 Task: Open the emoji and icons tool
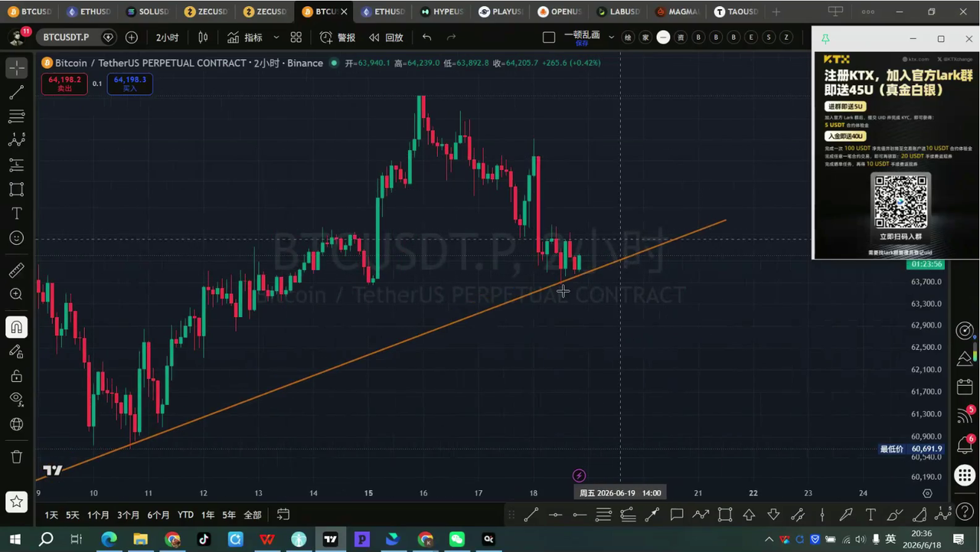point(16,237)
